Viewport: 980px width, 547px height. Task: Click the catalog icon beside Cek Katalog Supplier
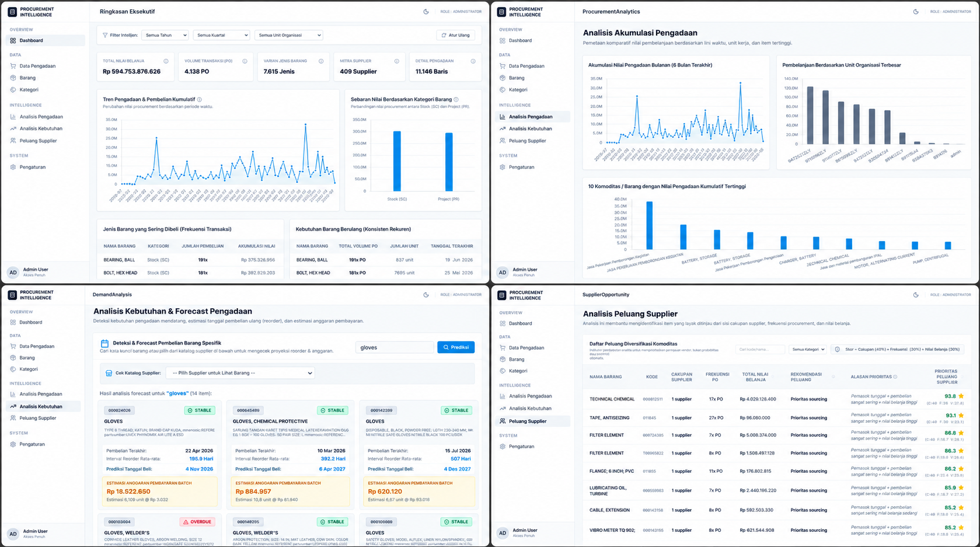(x=109, y=373)
